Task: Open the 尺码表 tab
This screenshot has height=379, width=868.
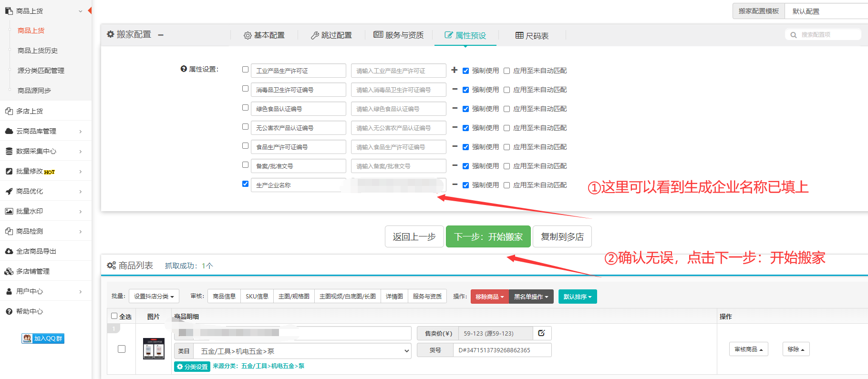Action: tap(532, 36)
